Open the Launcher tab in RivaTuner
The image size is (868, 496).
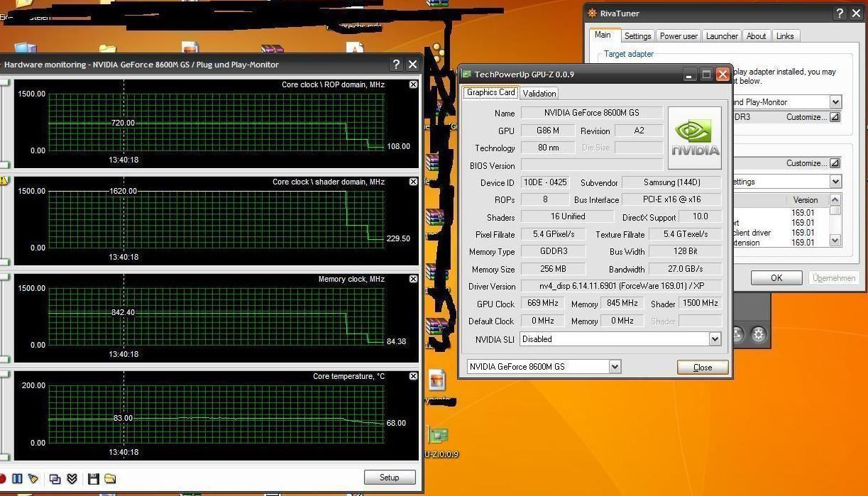tap(722, 36)
